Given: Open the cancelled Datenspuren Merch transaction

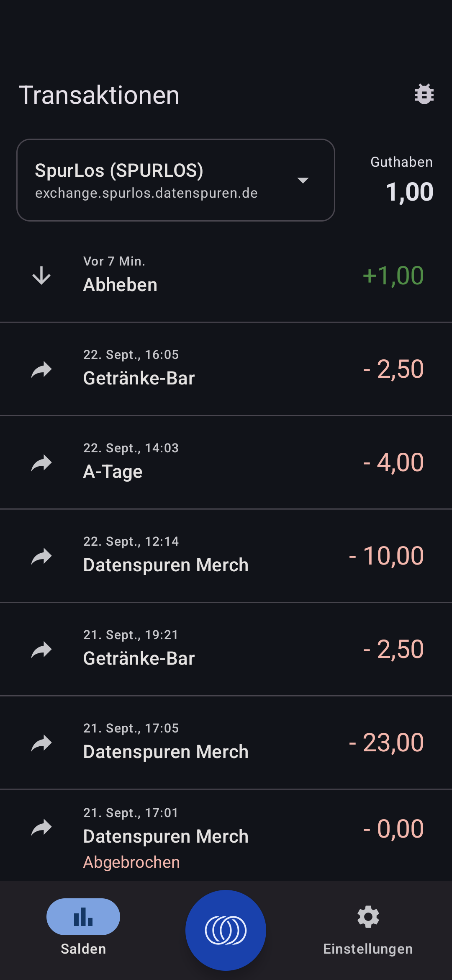Looking at the screenshot, I should pyautogui.click(x=226, y=836).
